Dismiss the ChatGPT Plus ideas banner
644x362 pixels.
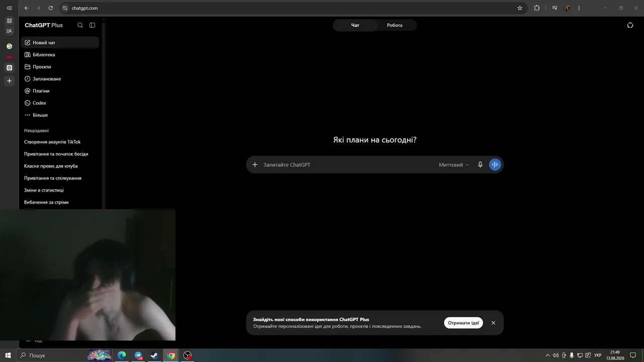click(x=493, y=323)
